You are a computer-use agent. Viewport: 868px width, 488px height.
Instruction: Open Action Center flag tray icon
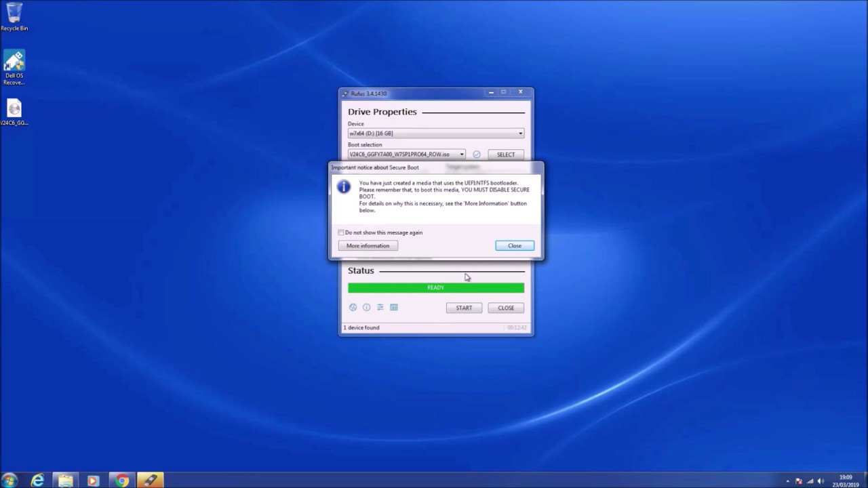click(x=798, y=481)
